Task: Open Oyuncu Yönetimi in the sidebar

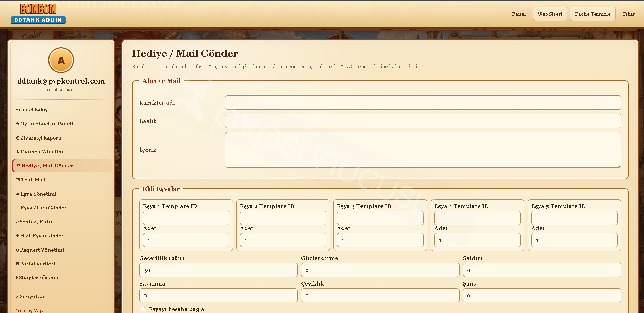Action: 40,152
